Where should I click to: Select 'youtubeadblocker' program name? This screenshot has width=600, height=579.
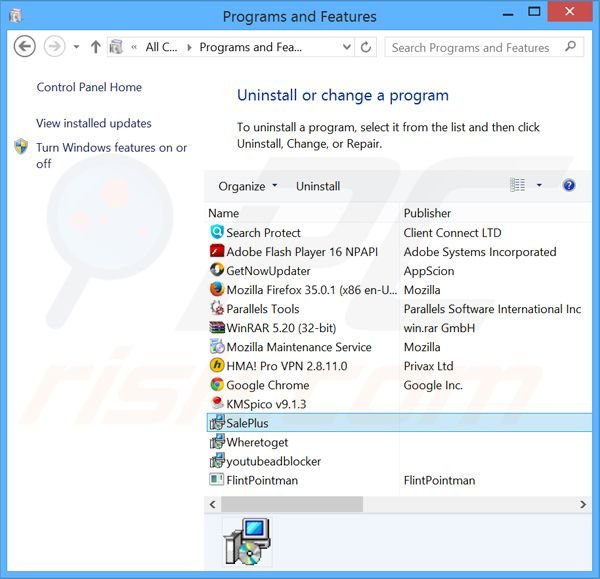pos(274,462)
